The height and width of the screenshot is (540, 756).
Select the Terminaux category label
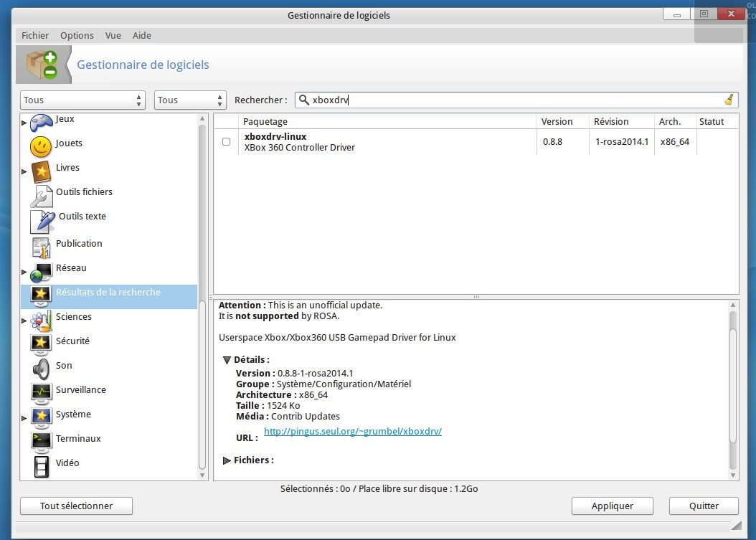point(78,438)
